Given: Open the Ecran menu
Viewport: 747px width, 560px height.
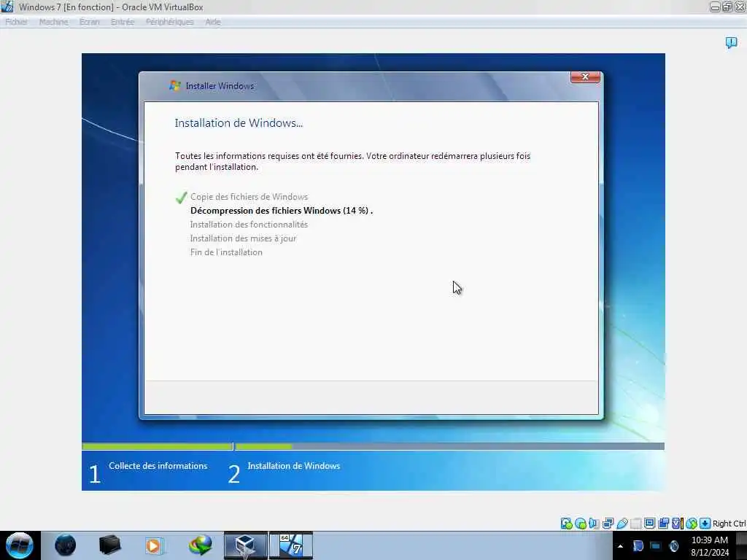Looking at the screenshot, I should (x=90, y=22).
